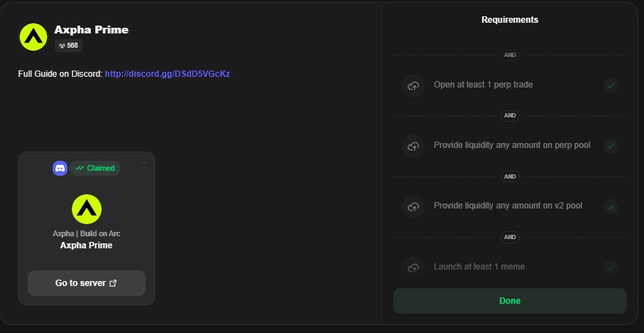Click checkmark for Launch at least 1 meme
The image size is (644, 333).
click(x=611, y=268)
